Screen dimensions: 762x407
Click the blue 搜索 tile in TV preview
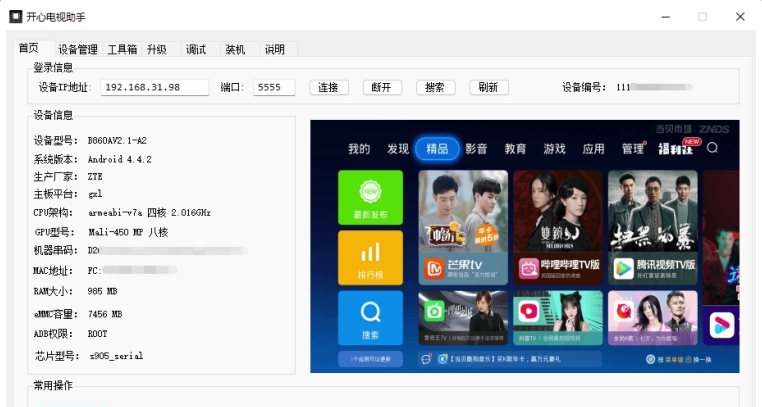coord(370,318)
